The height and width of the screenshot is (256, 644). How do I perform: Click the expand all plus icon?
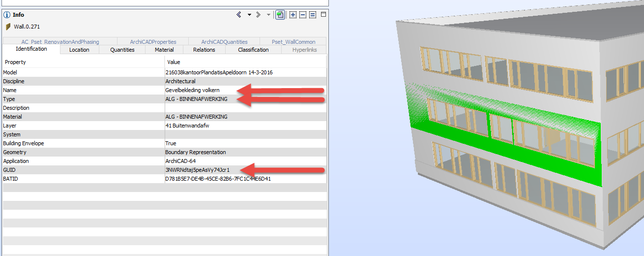click(x=293, y=15)
